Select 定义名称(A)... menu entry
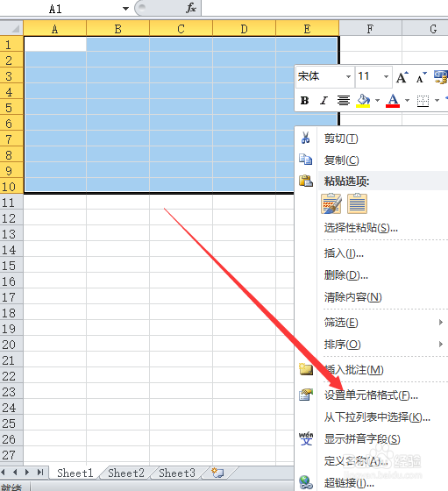This screenshot has height=491, width=448. (356, 461)
